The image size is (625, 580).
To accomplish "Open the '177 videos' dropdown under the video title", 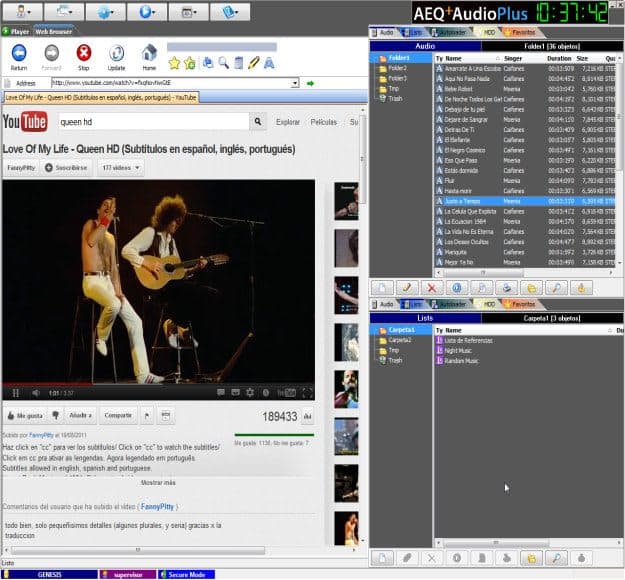I will (120, 168).
